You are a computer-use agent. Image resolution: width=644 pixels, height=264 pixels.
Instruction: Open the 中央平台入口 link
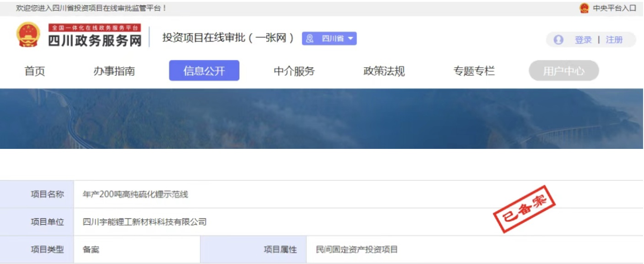pyautogui.click(x=614, y=8)
